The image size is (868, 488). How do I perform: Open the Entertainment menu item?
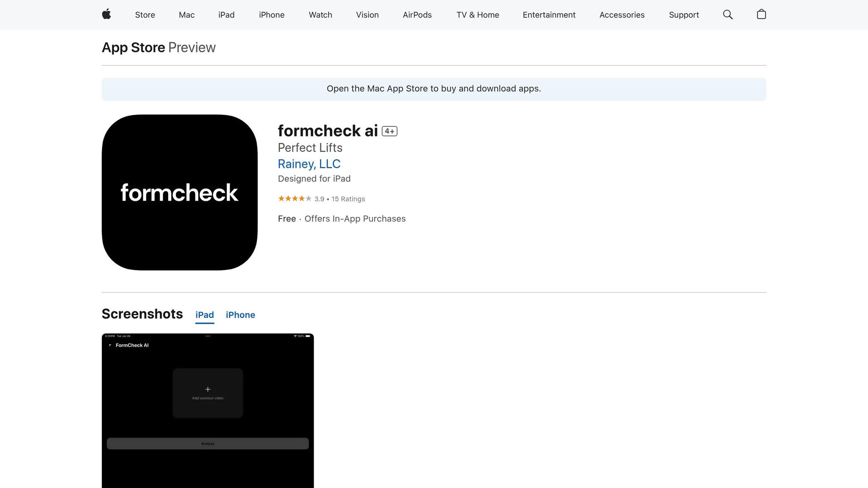pos(549,14)
